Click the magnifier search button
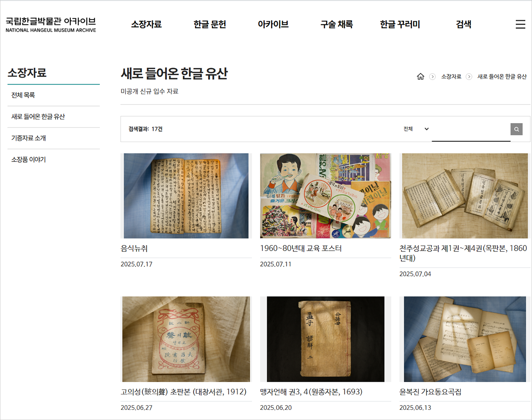The image size is (532, 420). point(517,129)
